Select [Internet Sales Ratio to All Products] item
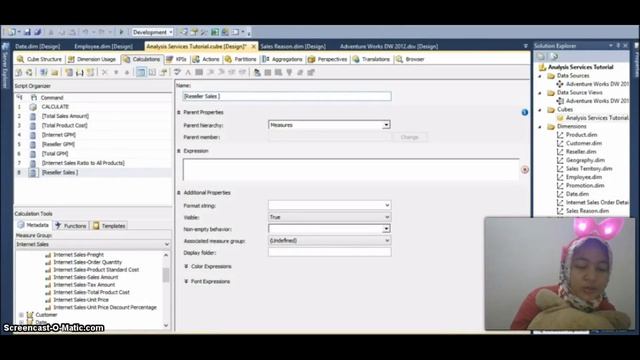The image size is (640, 360). [83, 163]
